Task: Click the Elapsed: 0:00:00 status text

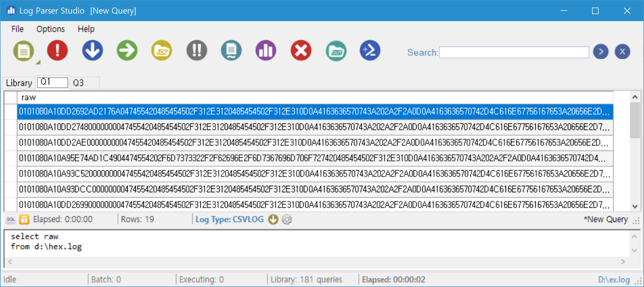Action: point(62,219)
